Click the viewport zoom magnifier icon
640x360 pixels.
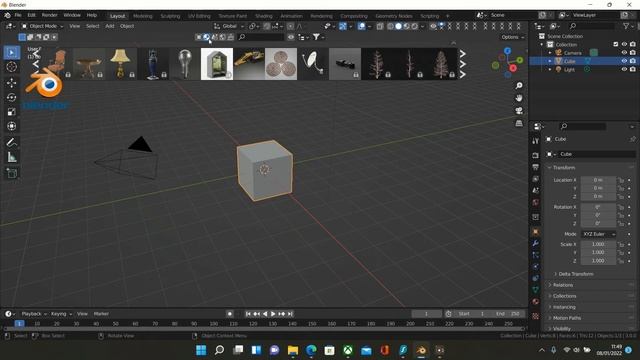[519, 86]
